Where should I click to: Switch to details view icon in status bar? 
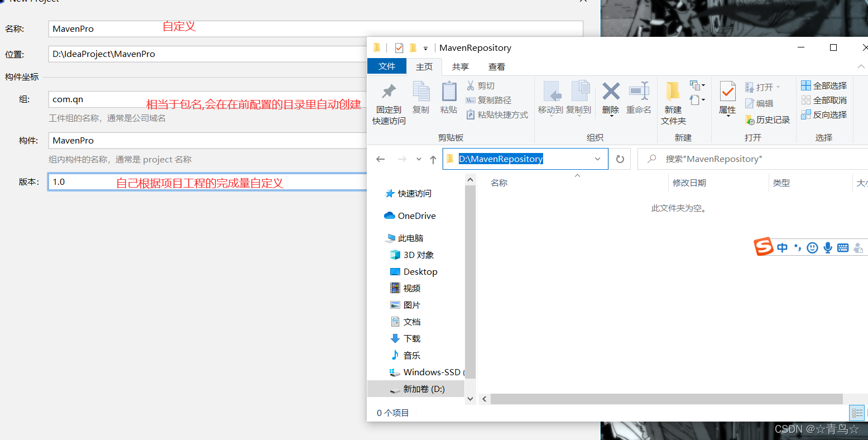tap(857, 413)
